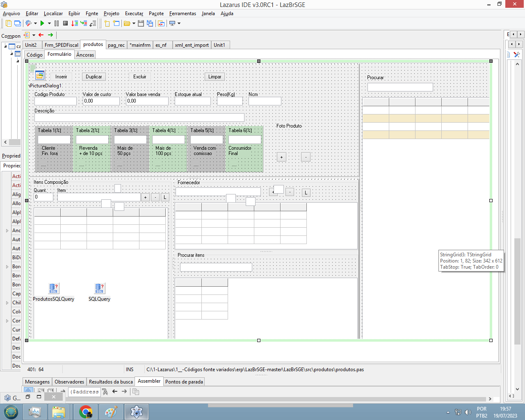The image size is (525, 420).
Task: Click the Step Into debug icon
Action: pyautogui.click(x=74, y=23)
